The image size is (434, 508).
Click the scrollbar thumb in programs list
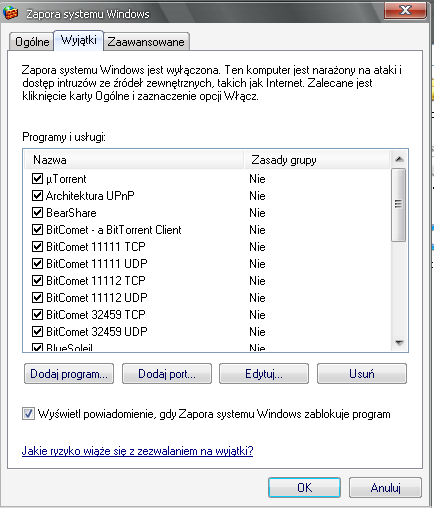point(398,204)
